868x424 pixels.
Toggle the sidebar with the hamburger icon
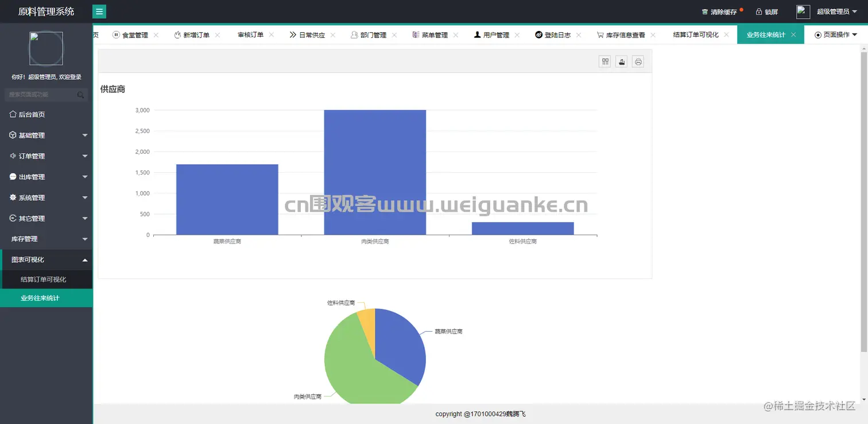coord(99,11)
